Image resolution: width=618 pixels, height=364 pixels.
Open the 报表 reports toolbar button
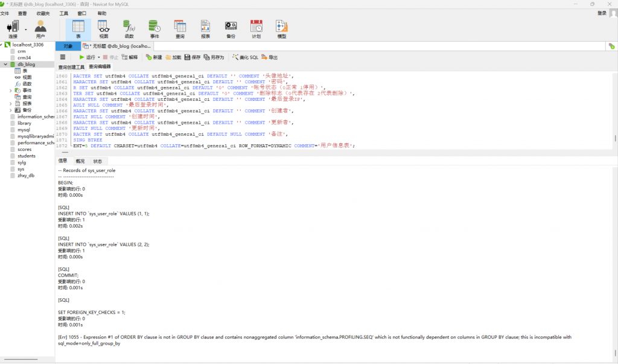click(205, 29)
